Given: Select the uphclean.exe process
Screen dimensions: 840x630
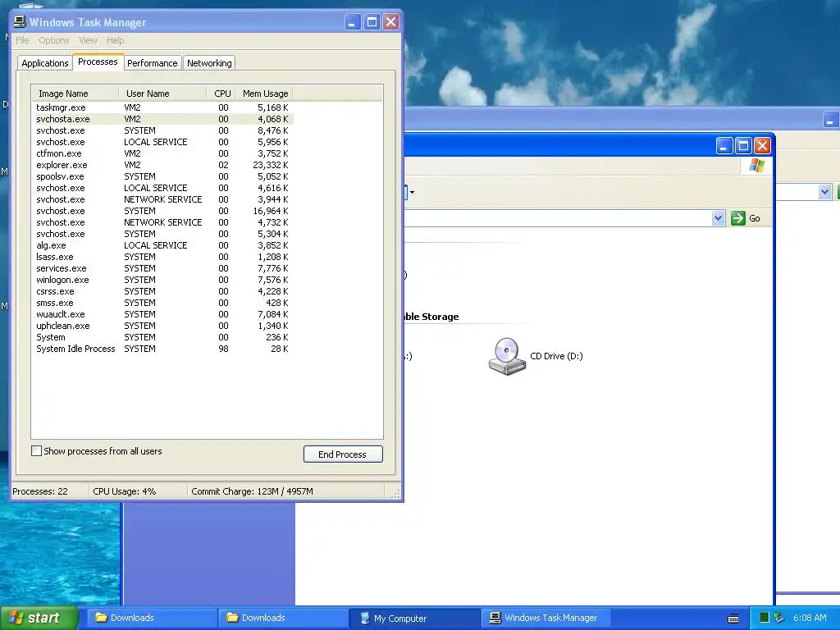Looking at the screenshot, I should pos(162,326).
